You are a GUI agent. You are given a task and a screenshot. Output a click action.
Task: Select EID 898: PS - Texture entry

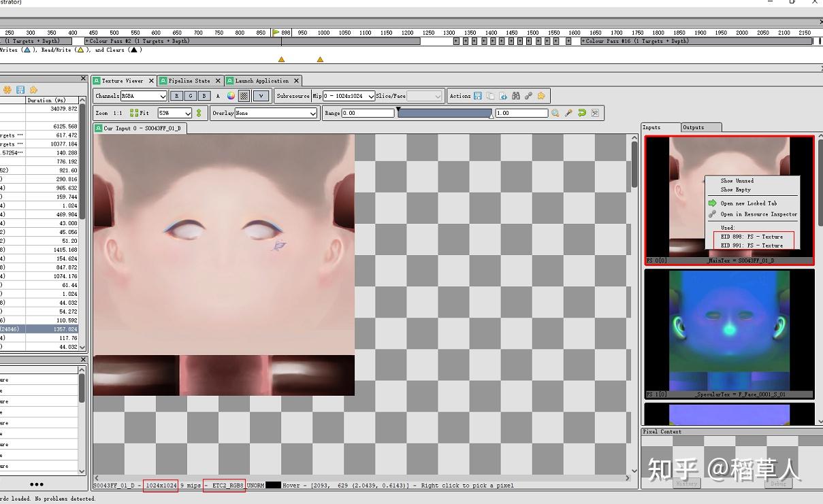[x=752, y=237]
